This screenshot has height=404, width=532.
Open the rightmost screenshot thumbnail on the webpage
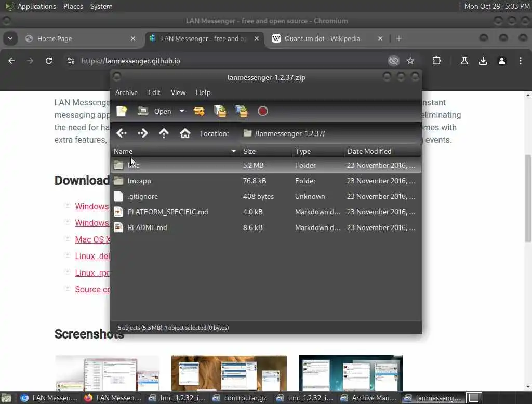click(351, 373)
